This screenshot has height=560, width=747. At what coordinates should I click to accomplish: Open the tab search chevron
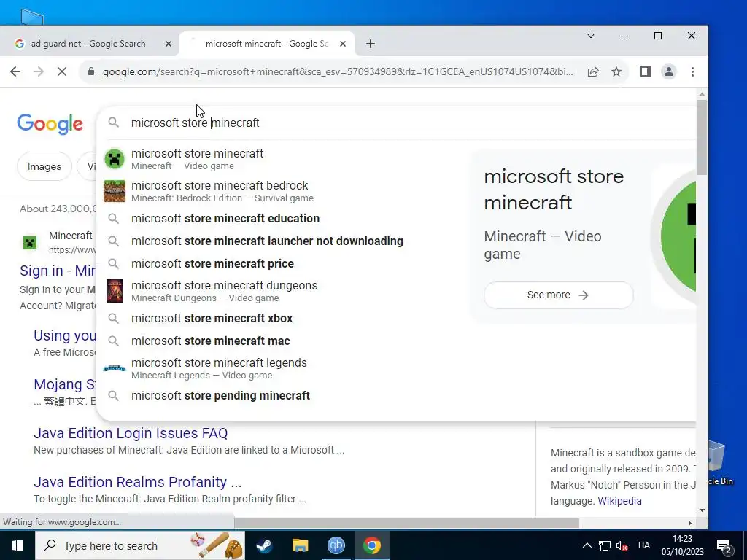tap(591, 36)
